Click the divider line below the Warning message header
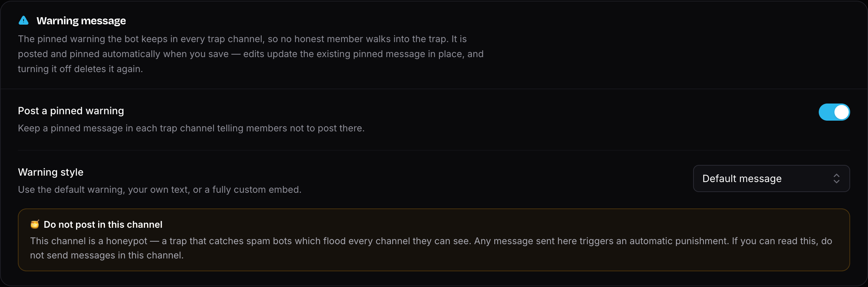 [x=434, y=89]
